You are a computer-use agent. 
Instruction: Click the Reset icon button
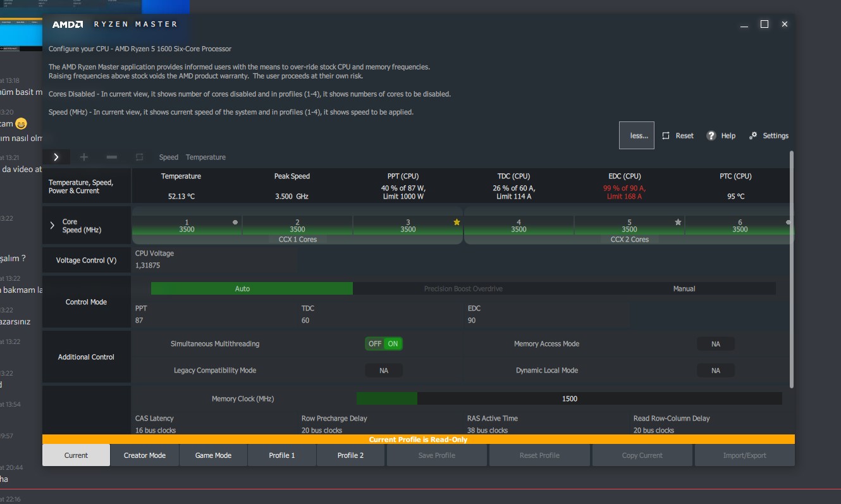click(x=666, y=136)
